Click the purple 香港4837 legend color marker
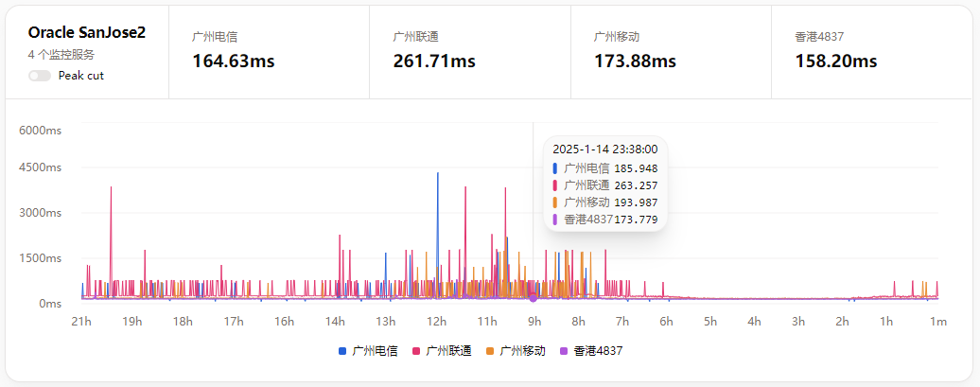 point(564,351)
